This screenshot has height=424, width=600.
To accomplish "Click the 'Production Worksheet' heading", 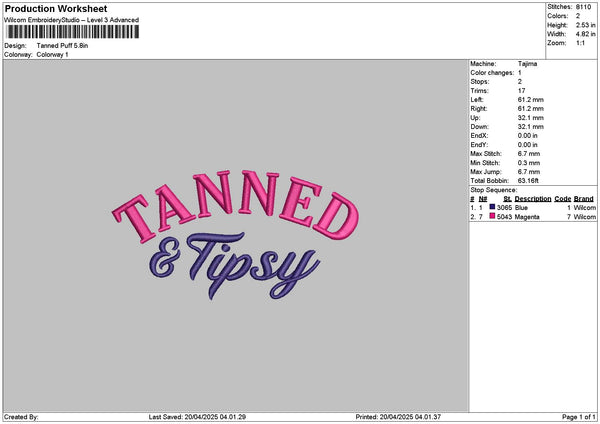I will 56,8.
